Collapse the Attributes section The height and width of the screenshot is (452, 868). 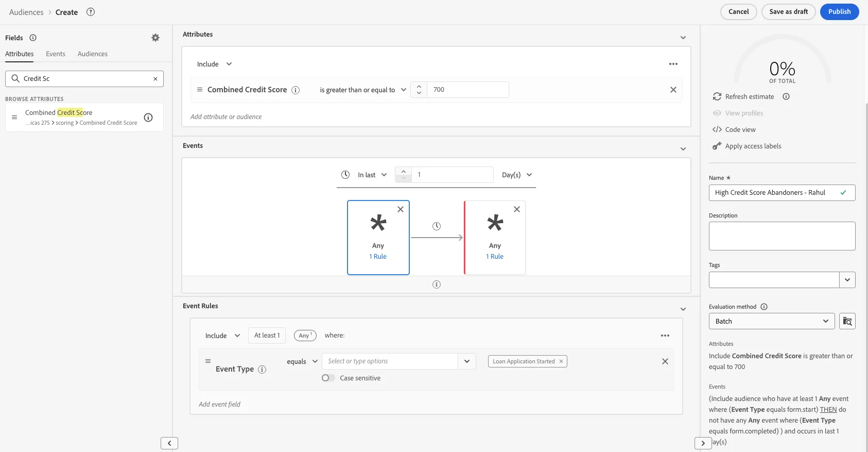pos(683,38)
